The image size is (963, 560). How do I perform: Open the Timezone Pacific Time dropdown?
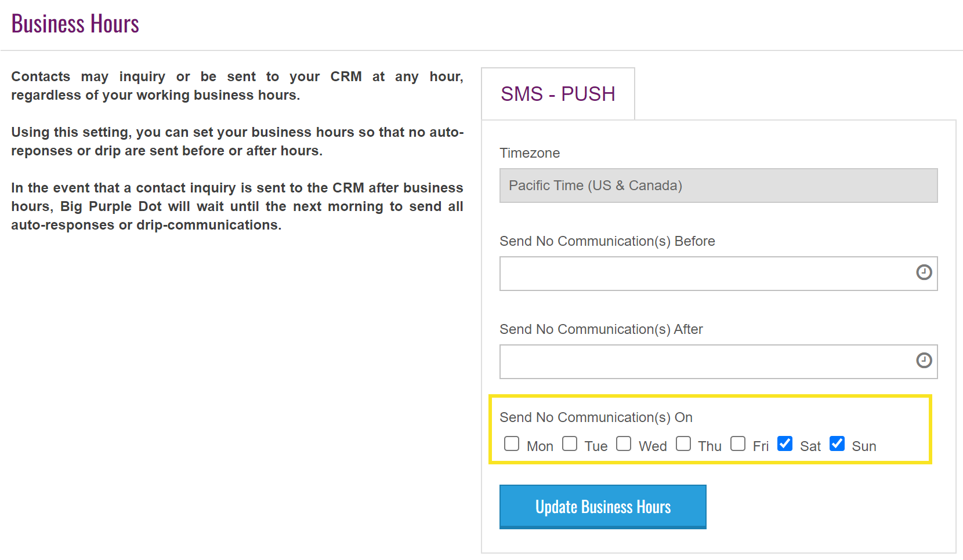(x=718, y=186)
